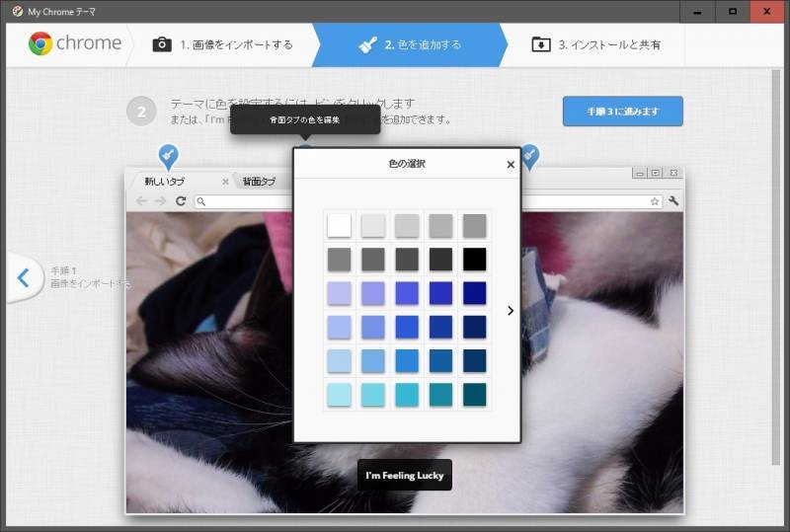Go back to step 1 with left arrow

point(24,277)
